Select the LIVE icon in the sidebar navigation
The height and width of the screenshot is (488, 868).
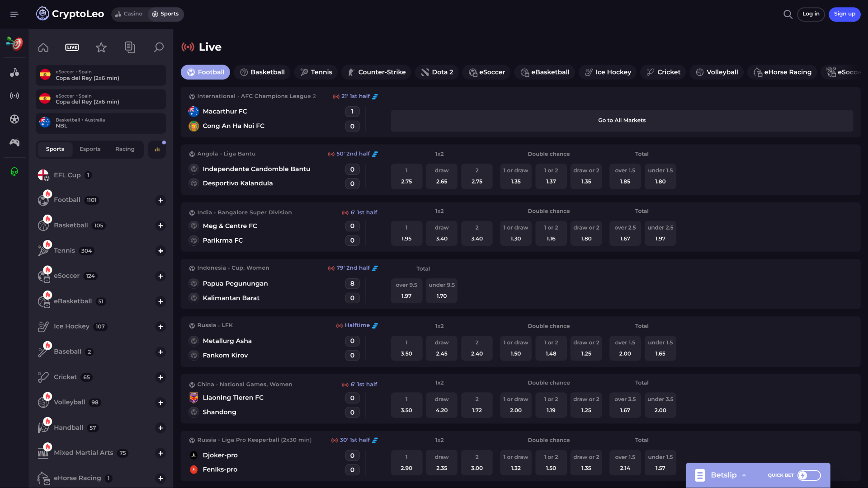(72, 47)
